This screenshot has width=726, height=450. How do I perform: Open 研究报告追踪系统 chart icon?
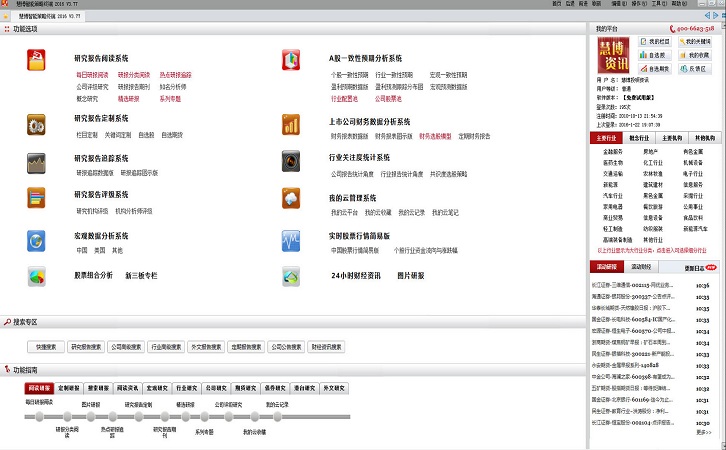click(x=36, y=163)
